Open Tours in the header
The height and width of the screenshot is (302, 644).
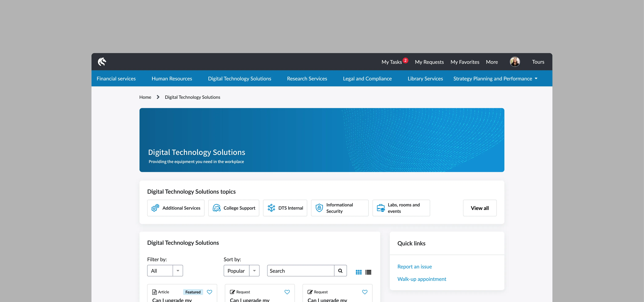(538, 62)
